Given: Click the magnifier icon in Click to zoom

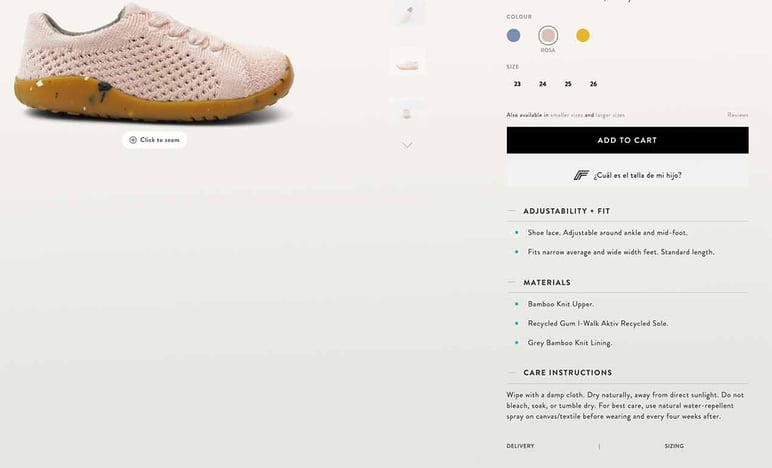Looking at the screenshot, I should 132,140.
